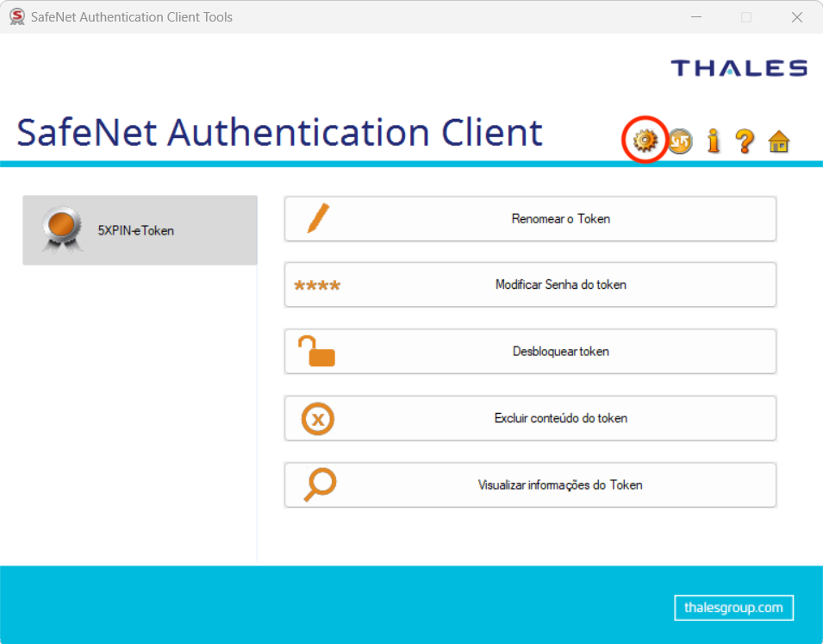Select the 5XPIN-eToken device entry

point(140,230)
